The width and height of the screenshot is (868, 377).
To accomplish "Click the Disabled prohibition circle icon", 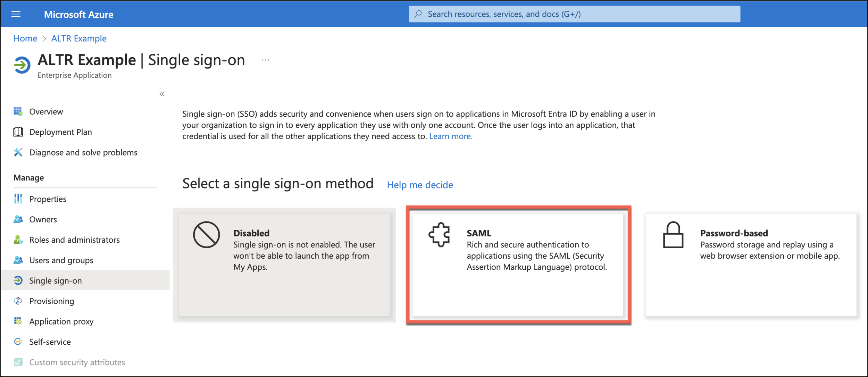I will pos(207,235).
